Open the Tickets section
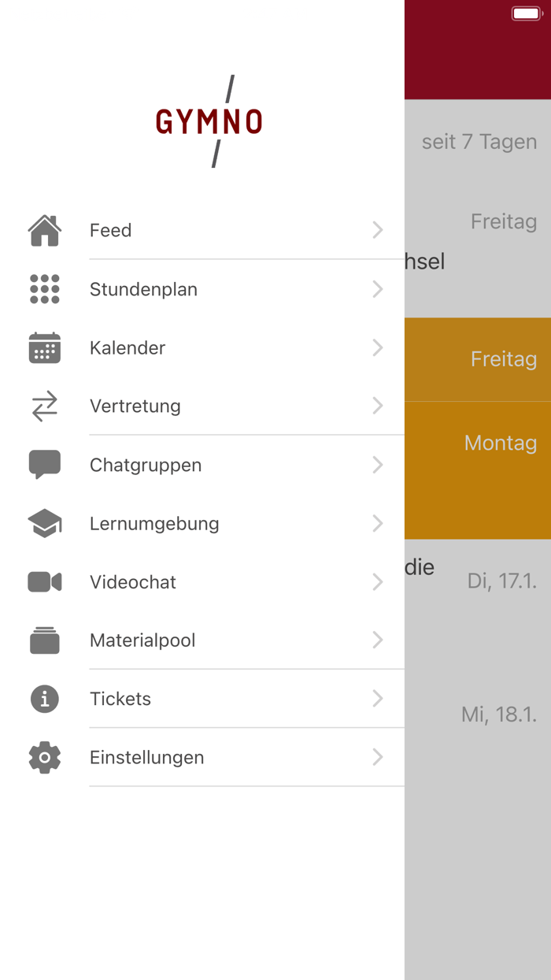 pos(120,699)
